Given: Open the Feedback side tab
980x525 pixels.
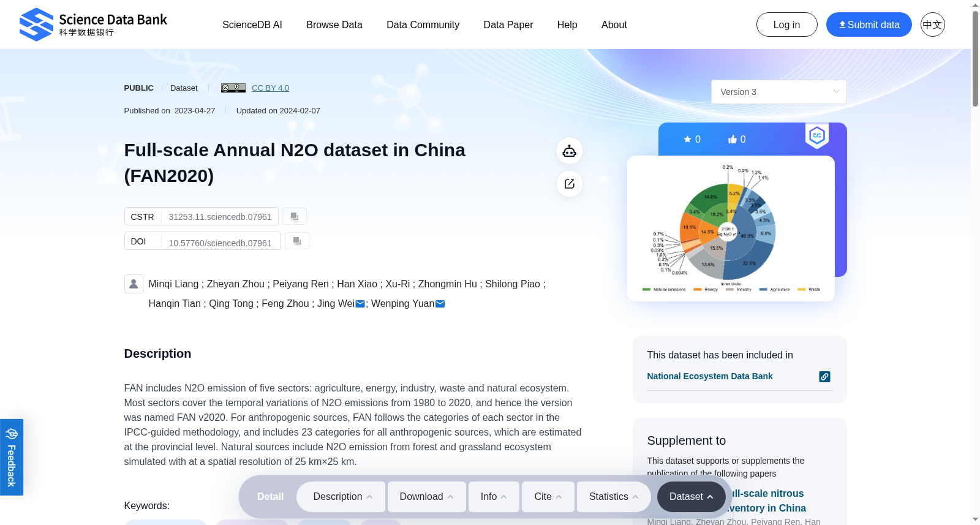Looking at the screenshot, I should point(12,457).
